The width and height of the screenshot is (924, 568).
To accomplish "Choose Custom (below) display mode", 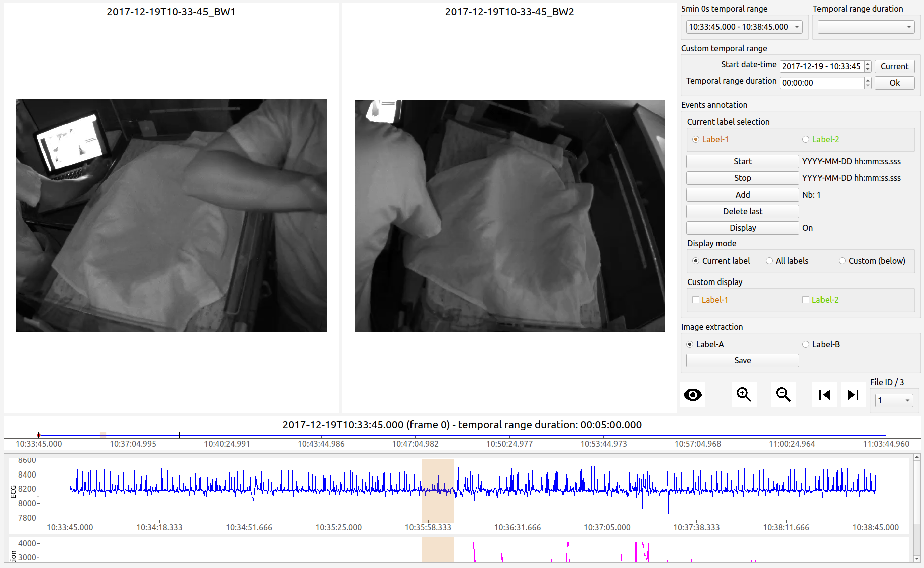I will 872,261.
